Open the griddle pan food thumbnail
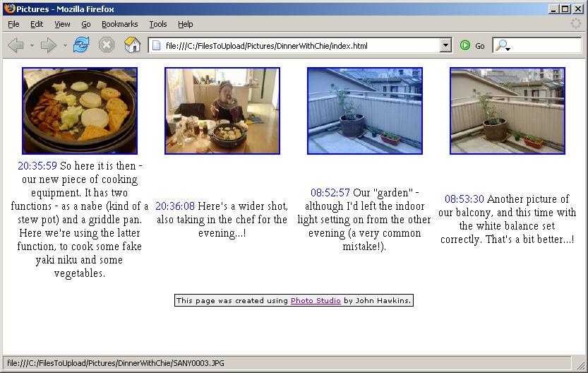The width and height of the screenshot is (588, 373). pos(80,111)
